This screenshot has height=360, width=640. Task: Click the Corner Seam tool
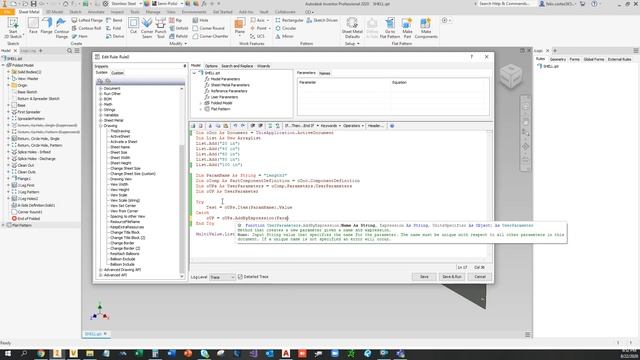pos(147,28)
